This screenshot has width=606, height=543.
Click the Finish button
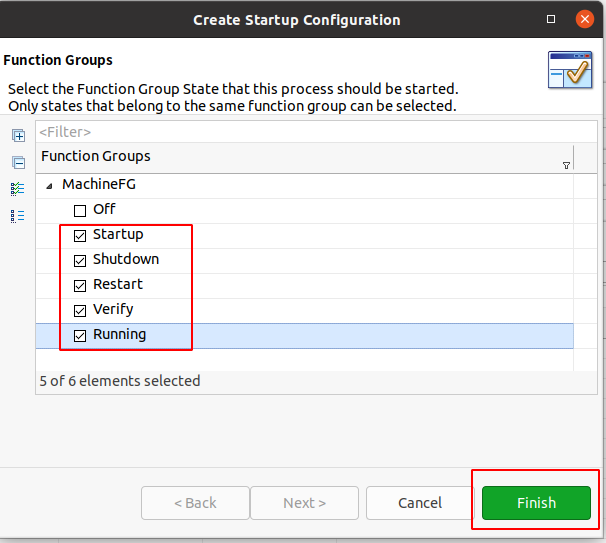(536, 503)
